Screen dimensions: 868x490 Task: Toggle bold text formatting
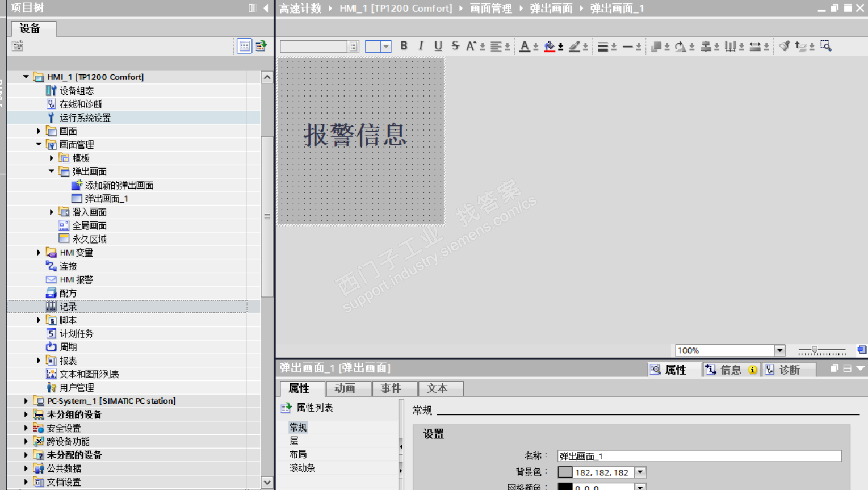pyautogui.click(x=404, y=46)
